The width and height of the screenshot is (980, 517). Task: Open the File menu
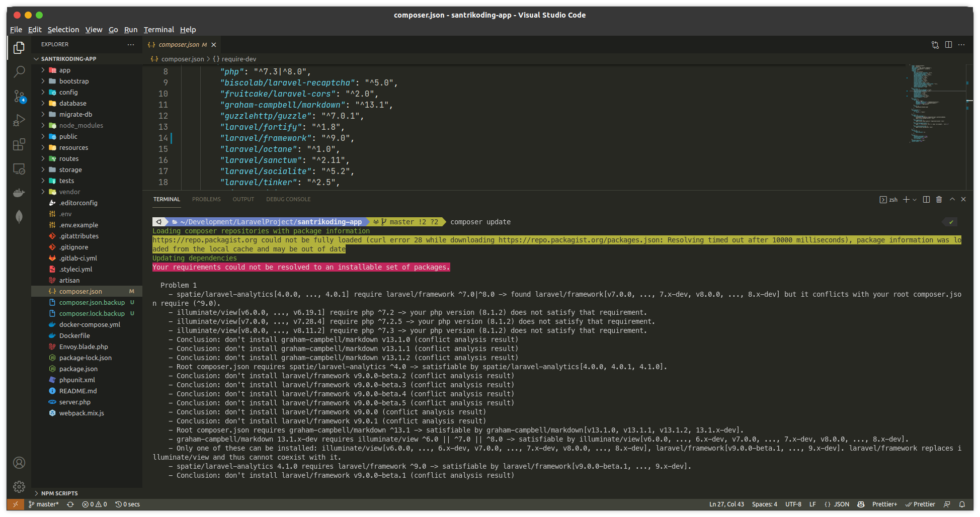coord(16,30)
